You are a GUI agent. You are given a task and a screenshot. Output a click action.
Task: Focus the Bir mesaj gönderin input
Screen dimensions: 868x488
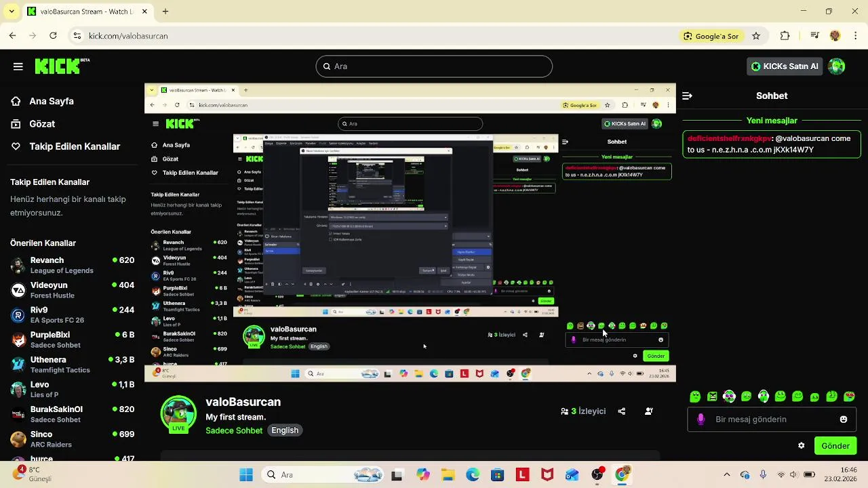pyautogui.click(x=773, y=420)
